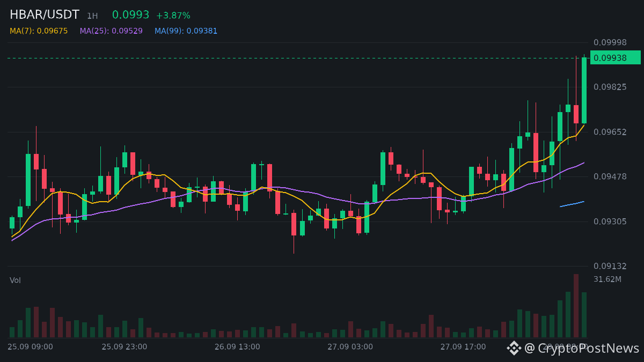Click the latest large green candlestick
The image size is (644, 362).
click(584, 90)
